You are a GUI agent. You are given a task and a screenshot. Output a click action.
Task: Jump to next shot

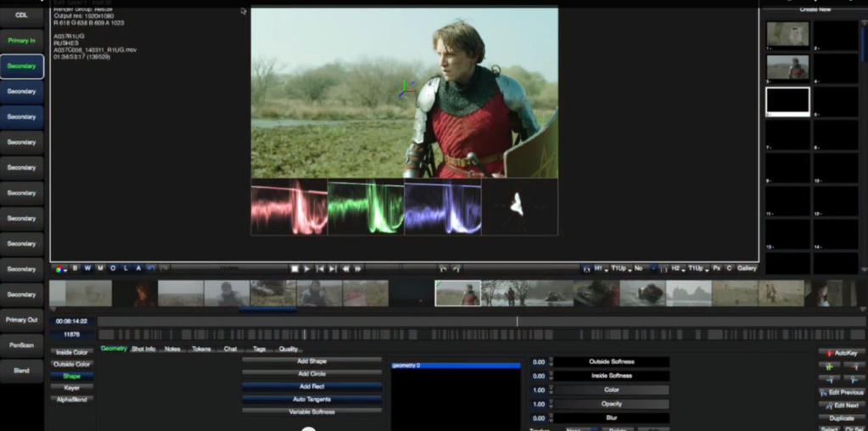pyautogui.click(x=333, y=268)
